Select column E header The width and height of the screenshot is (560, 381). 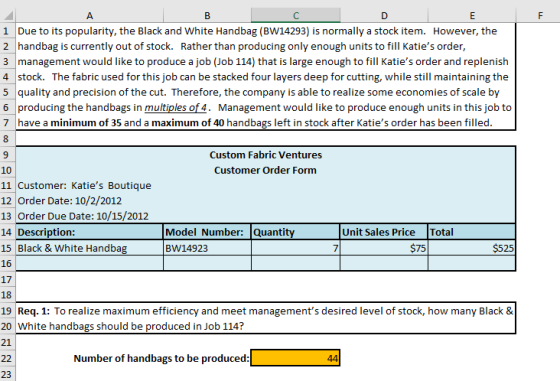point(472,15)
